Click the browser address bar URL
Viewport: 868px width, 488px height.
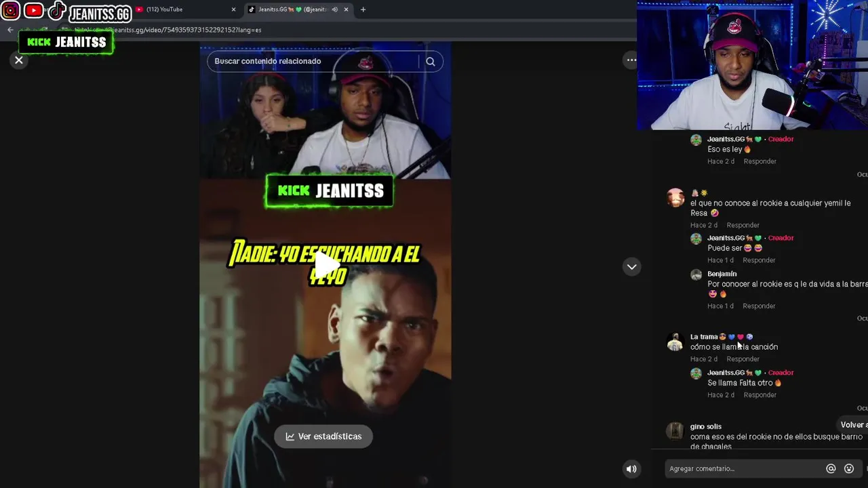[x=170, y=30]
